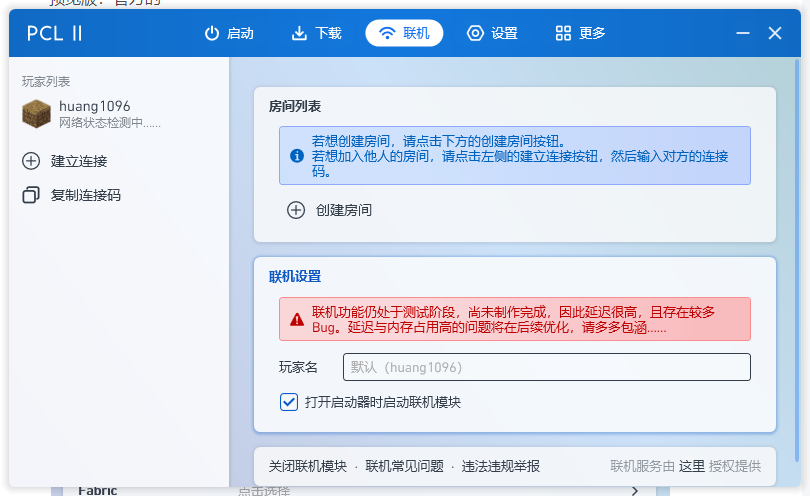Open the 更多 (More) tab
Viewport: 810px width, 496px height.
(580, 33)
